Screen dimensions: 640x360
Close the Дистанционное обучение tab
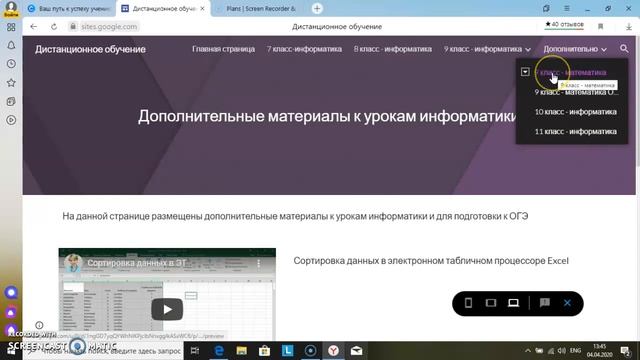pos(202,8)
